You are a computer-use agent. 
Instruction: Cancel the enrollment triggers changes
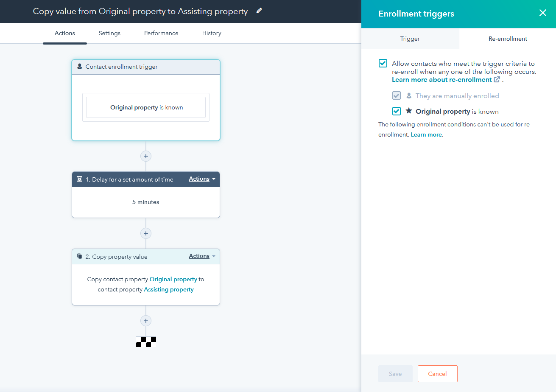click(x=437, y=374)
